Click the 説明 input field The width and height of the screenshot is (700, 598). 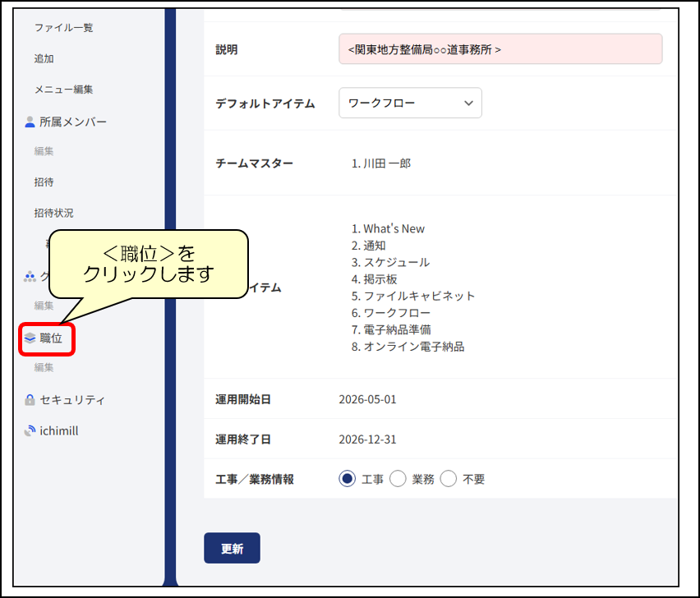pyautogui.click(x=500, y=49)
